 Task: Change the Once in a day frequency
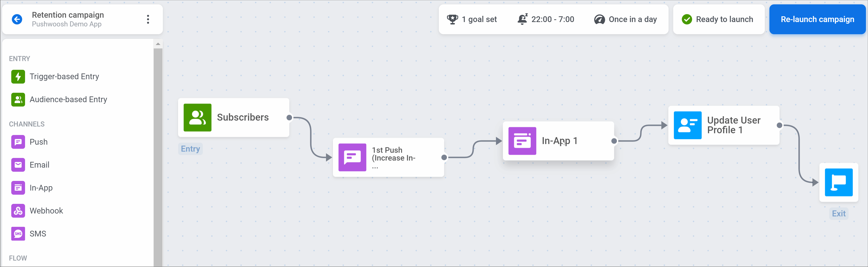click(x=625, y=20)
